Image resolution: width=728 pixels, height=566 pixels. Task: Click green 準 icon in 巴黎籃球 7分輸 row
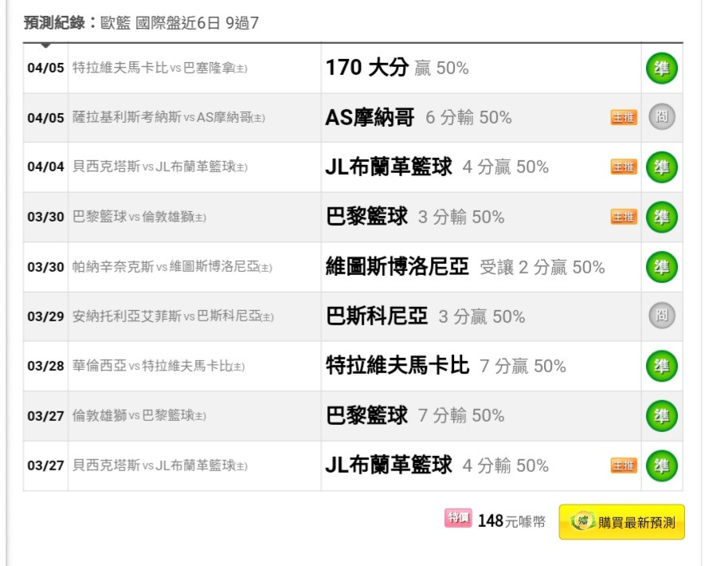pos(661,415)
